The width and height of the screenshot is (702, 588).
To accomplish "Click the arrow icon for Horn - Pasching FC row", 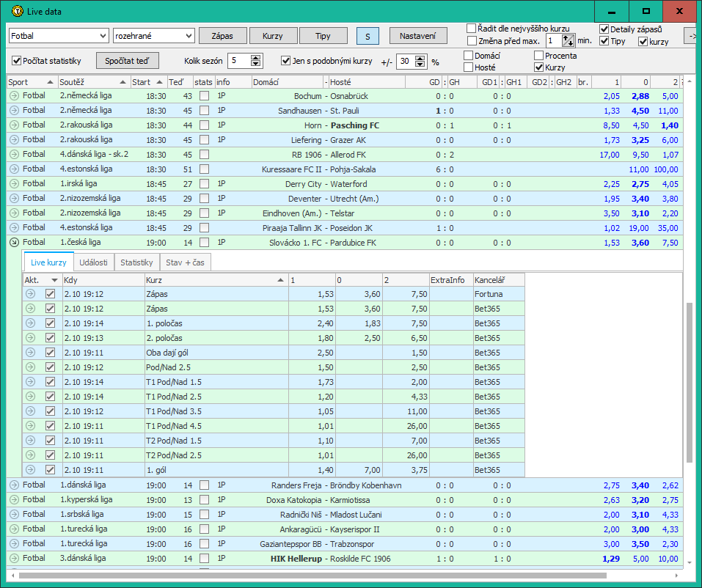I will tap(15, 125).
